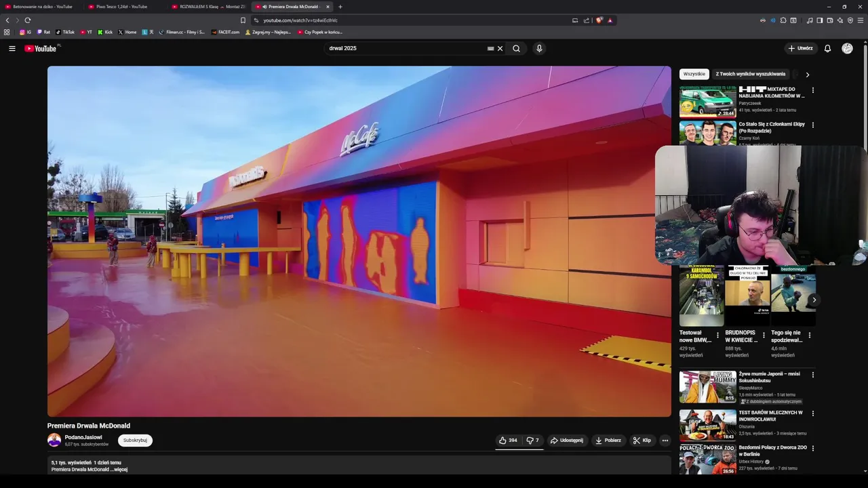The width and height of the screenshot is (868, 488).
Task: Open PodanoJasiowi channel avatar
Action: coord(54,440)
